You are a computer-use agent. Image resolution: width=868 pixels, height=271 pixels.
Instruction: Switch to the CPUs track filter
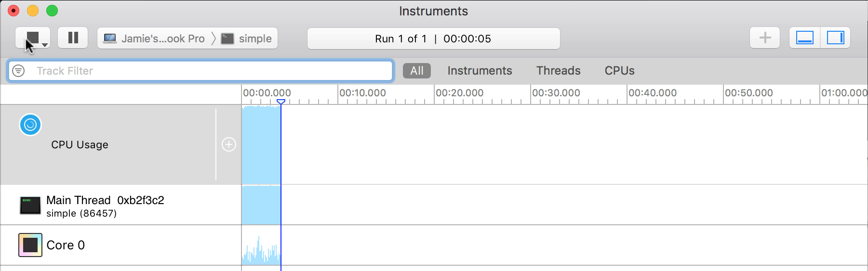coord(619,71)
